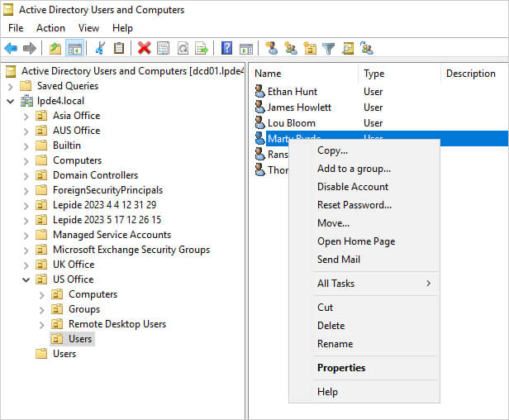
Task: Click the lpde4.local domain icon
Action: click(27, 101)
